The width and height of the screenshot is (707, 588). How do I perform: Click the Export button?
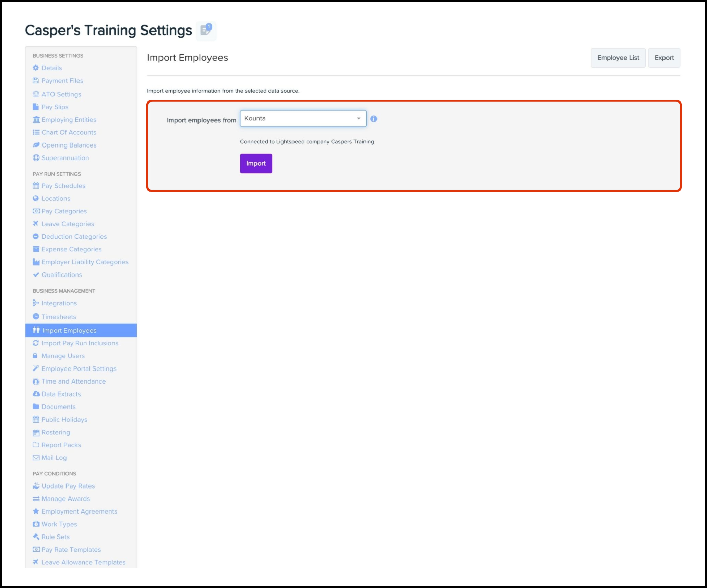pos(664,58)
